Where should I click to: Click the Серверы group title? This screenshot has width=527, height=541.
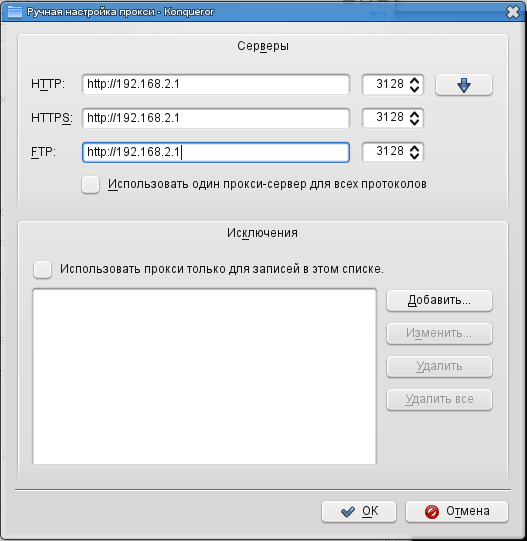point(263,46)
